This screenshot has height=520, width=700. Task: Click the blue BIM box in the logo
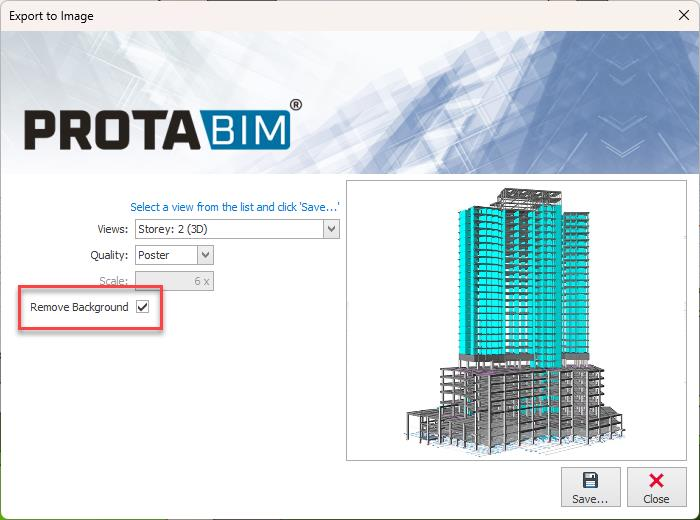coord(248,131)
